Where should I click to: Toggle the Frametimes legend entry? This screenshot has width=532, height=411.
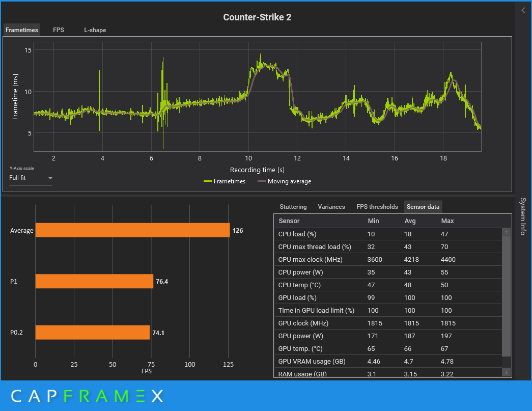[x=225, y=181]
